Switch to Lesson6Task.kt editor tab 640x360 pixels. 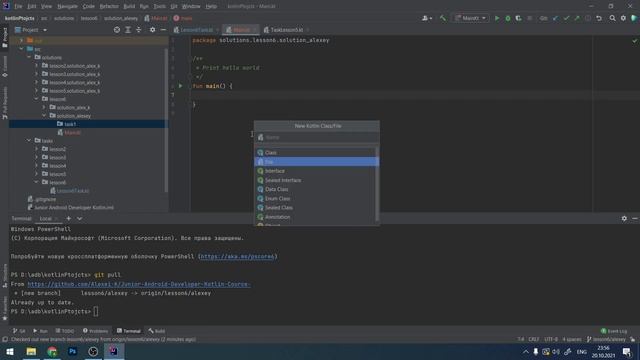tap(196, 30)
